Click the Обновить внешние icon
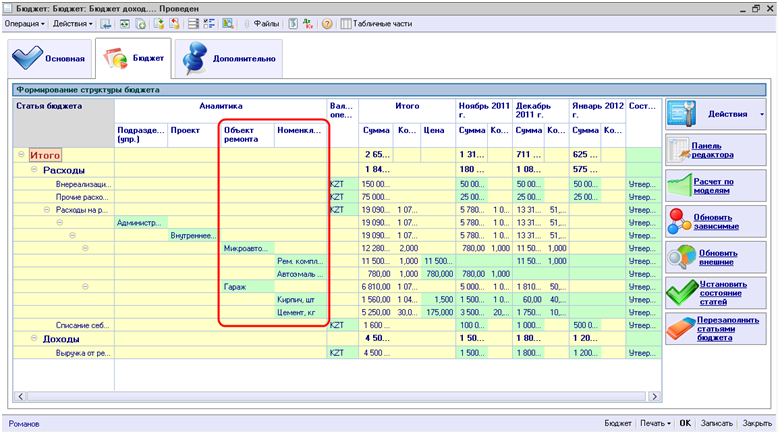 tap(679, 256)
